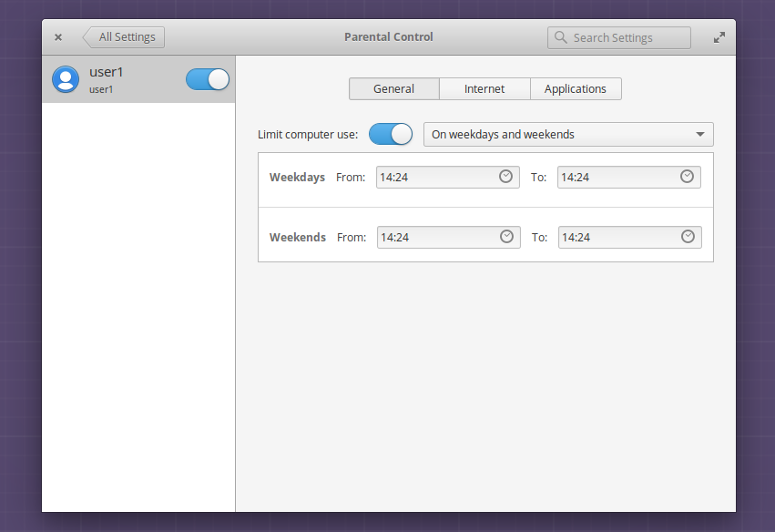This screenshot has height=532, width=775.
Task: Click the clock icon in Weekdays To field
Action: click(x=687, y=177)
